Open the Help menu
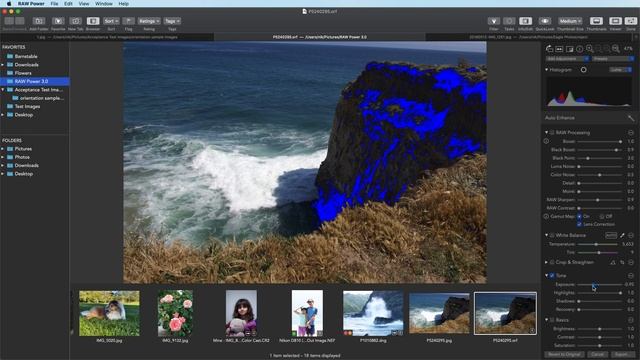Image resolution: width=640 pixels, height=360 pixels. (x=124, y=4)
